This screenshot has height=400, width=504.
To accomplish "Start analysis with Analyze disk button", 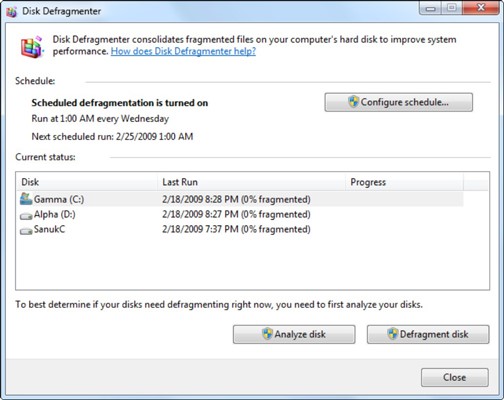I will coord(294,334).
